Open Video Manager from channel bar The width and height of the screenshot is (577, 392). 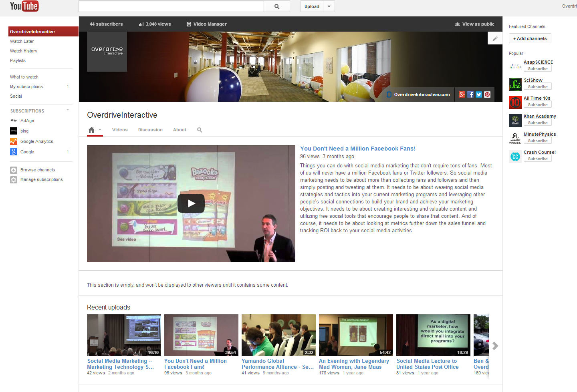point(207,24)
